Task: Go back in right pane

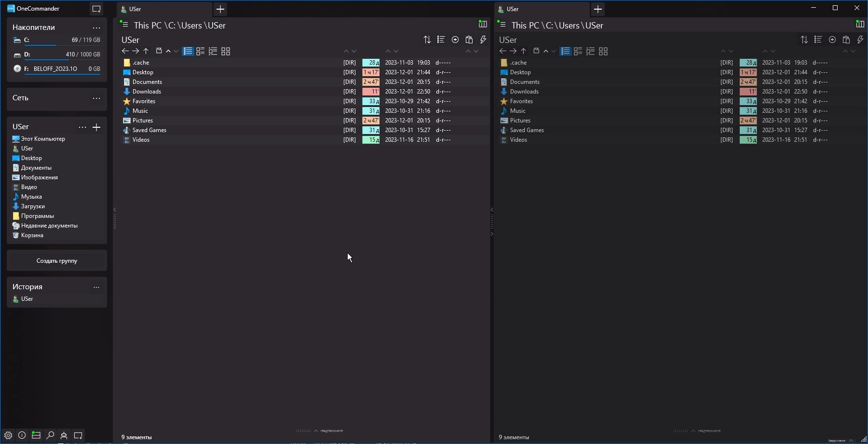Action: coord(503,51)
